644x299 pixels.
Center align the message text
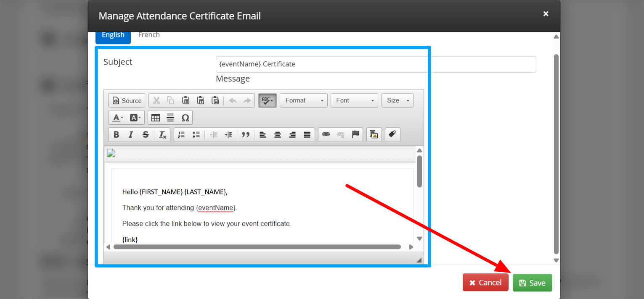coord(278,135)
